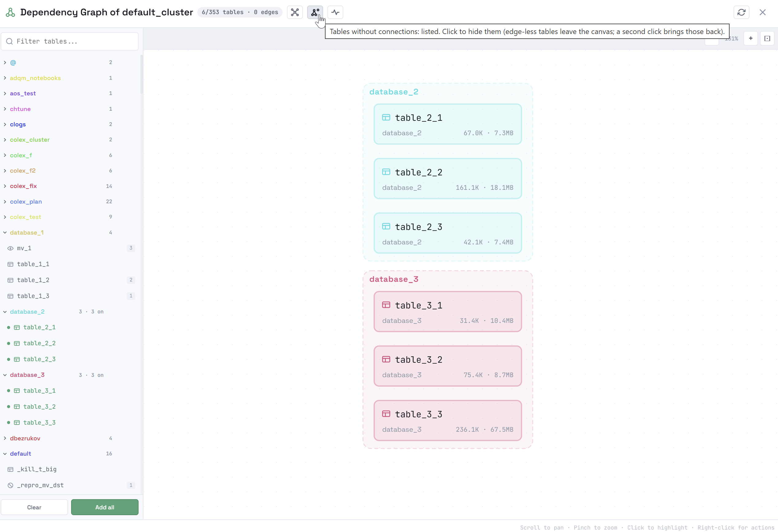Click the table icon on table_2_1 node
Image resolution: width=778 pixels, height=532 pixels.
click(x=386, y=117)
